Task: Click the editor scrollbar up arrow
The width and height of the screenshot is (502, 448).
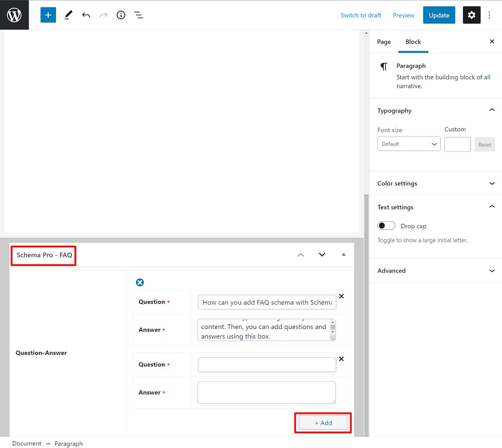Action: 366,33
